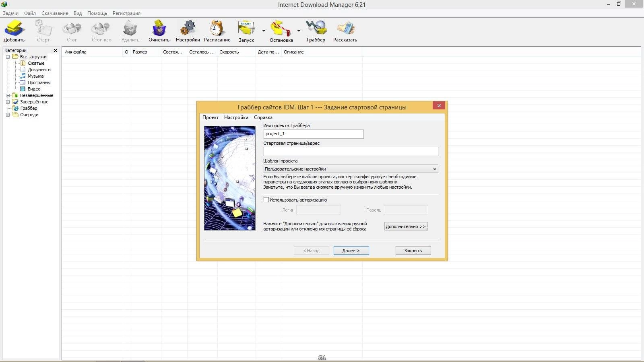Open the Задачи menu
Screen dimensions: 644x362
click(11, 13)
